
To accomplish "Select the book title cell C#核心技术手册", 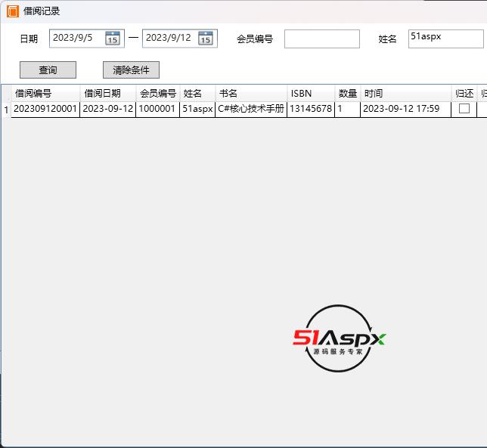I will [x=251, y=110].
